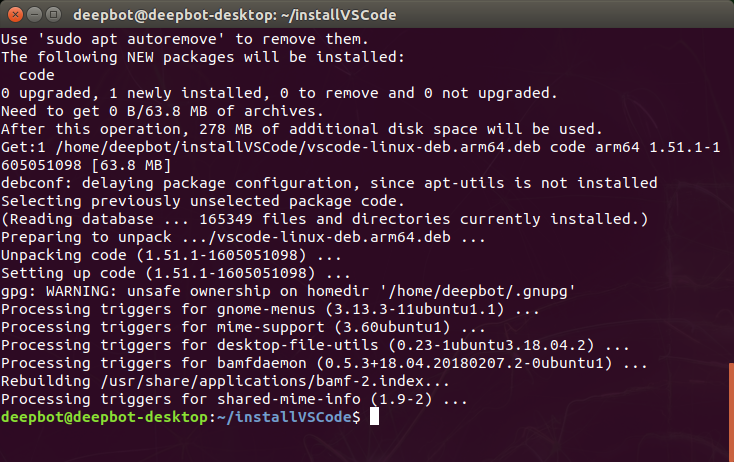
Task: Click the line "Need to get 0 B/63.8 MB of archives."
Action: click(x=162, y=111)
